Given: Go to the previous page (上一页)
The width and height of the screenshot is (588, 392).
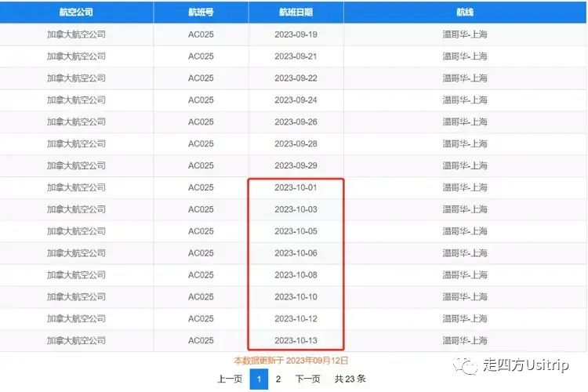Looking at the screenshot, I should tap(230, 379).
